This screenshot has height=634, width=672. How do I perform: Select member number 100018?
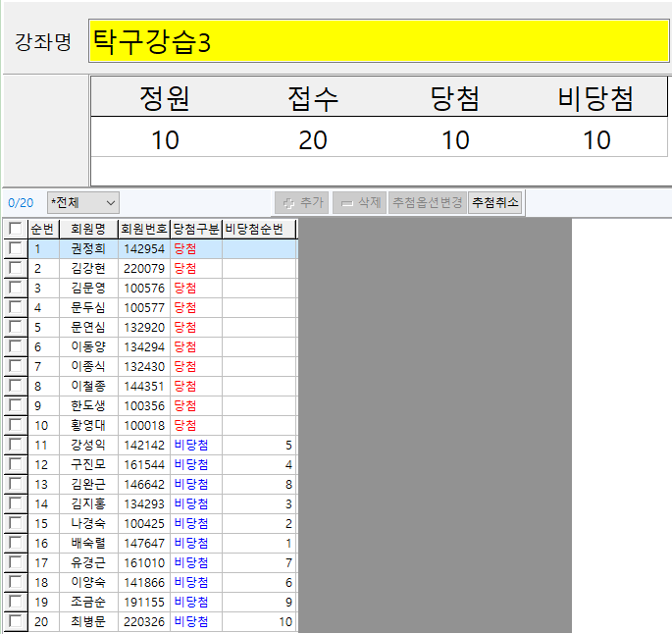click(x=144, y=426)
